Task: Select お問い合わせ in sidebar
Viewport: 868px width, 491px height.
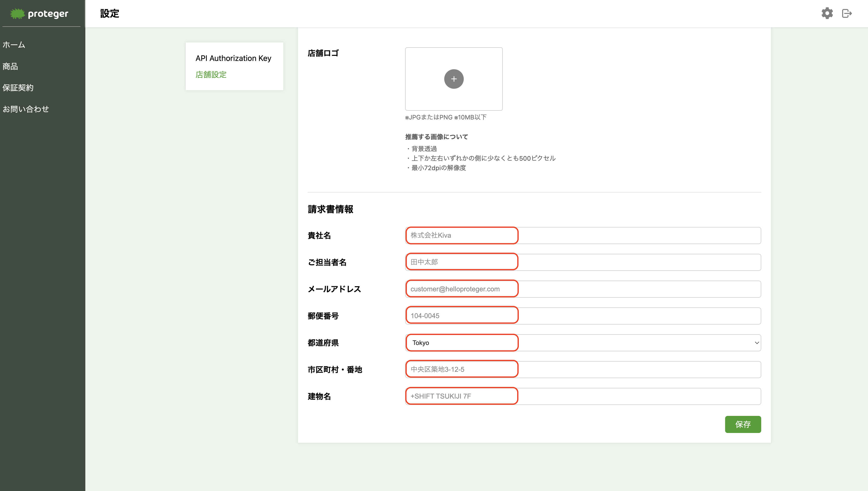Action: (26, 109)
